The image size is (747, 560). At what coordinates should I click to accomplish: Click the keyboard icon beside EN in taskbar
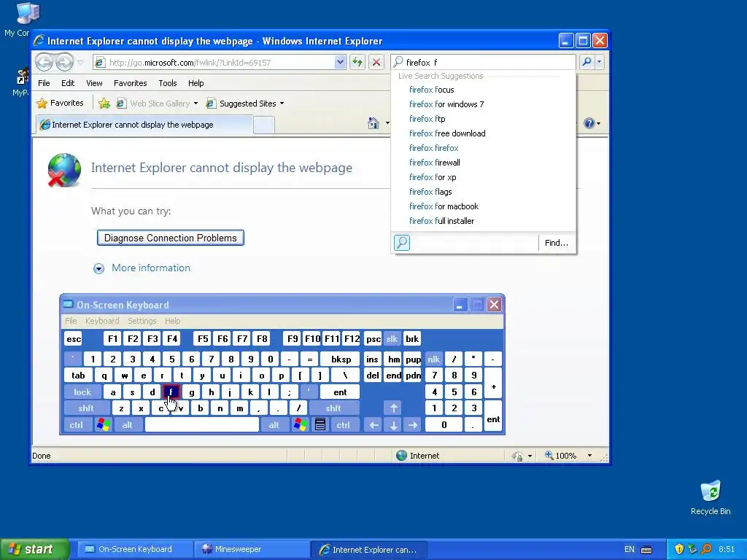(x=646, y=550)
